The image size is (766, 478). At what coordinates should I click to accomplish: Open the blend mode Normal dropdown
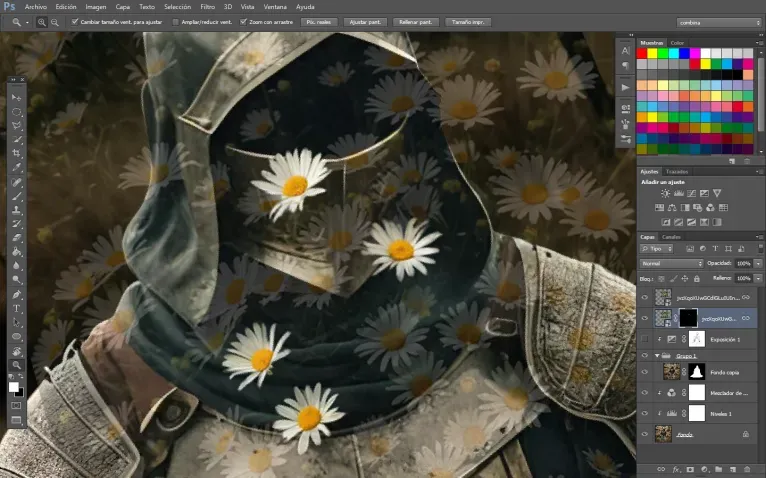coord(671,263)
